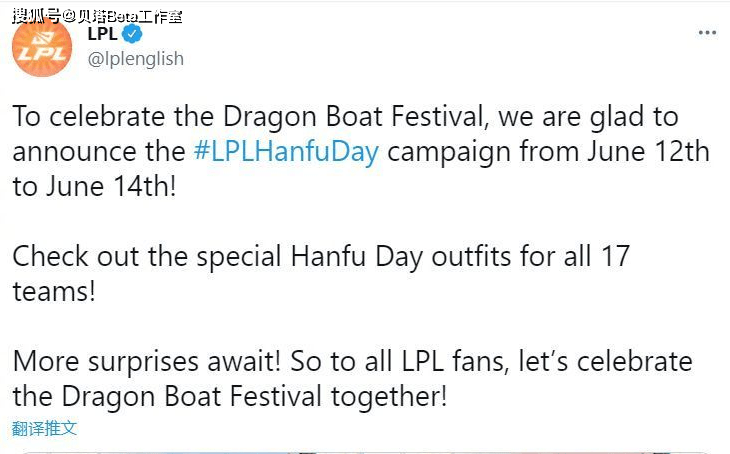Click the word "together!" in last line

pos(389,397)
